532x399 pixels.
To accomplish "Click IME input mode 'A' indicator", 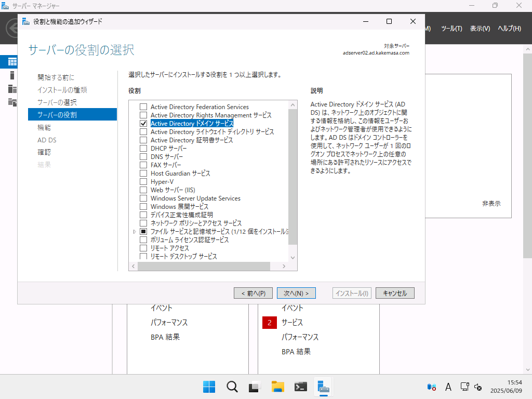I will 448,387.
